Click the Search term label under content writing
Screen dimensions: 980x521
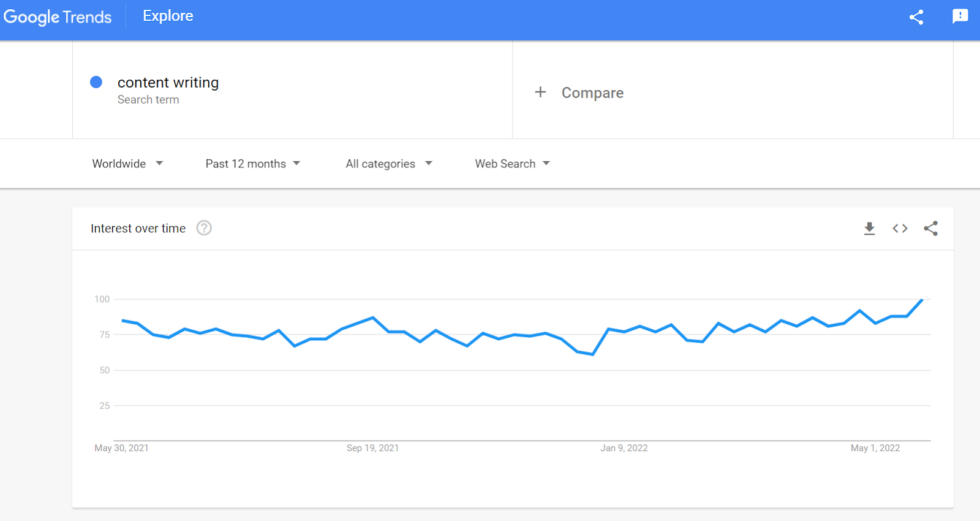click(148, 99)
